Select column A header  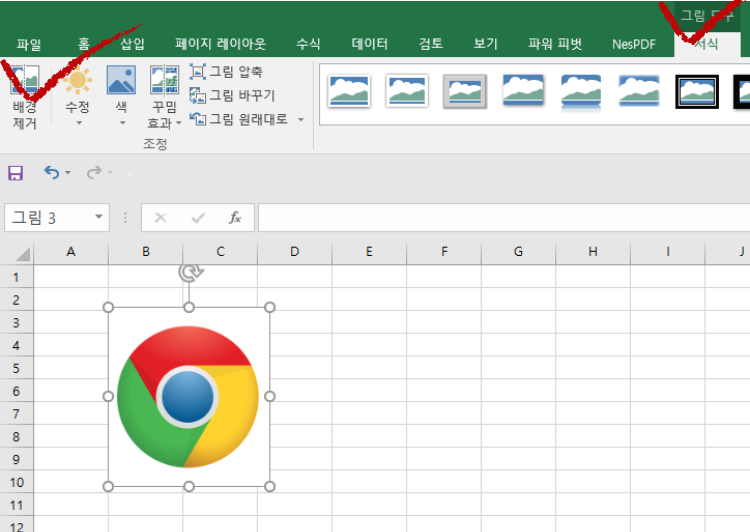pos(71,252)
